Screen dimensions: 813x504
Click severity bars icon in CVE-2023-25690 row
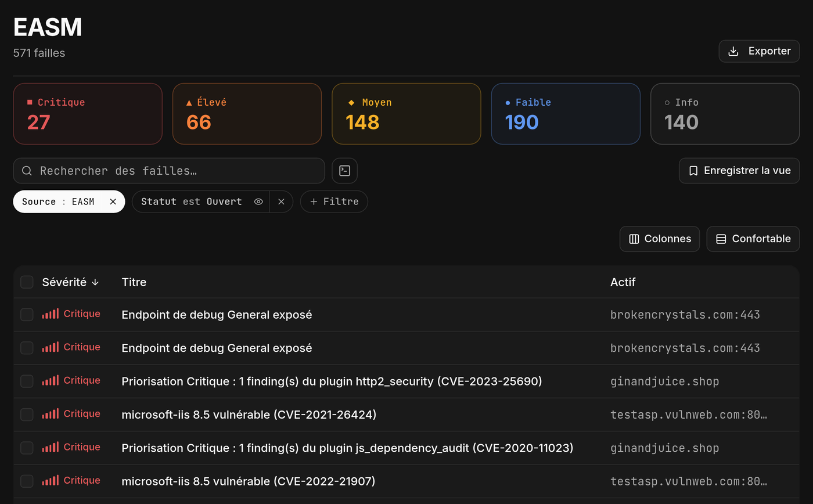click(51, 380)
